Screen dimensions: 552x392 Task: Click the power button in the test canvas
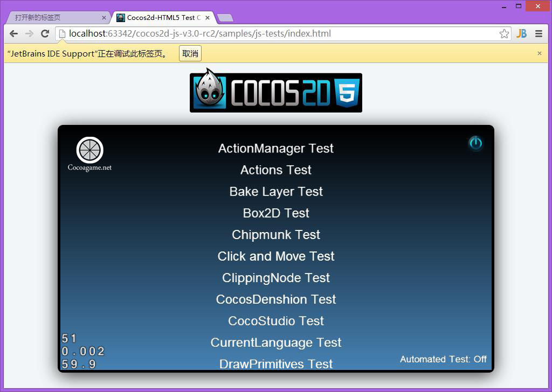[475, 143]
